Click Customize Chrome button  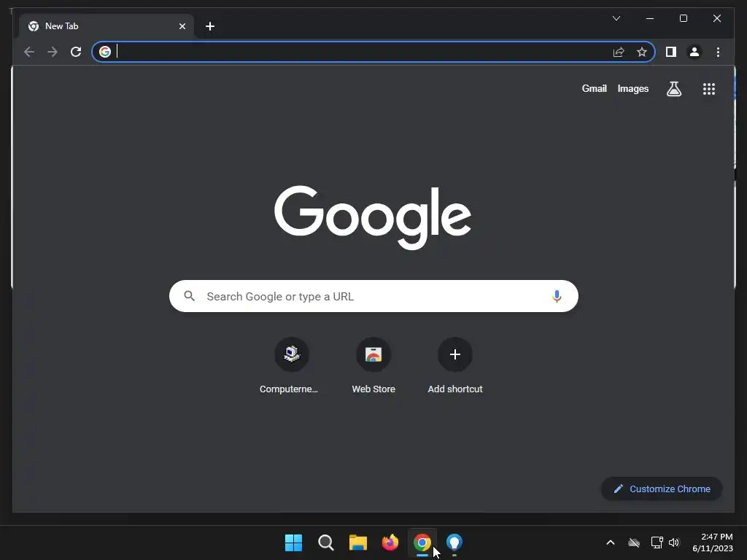pyautogui.click(x=662, y=489)
